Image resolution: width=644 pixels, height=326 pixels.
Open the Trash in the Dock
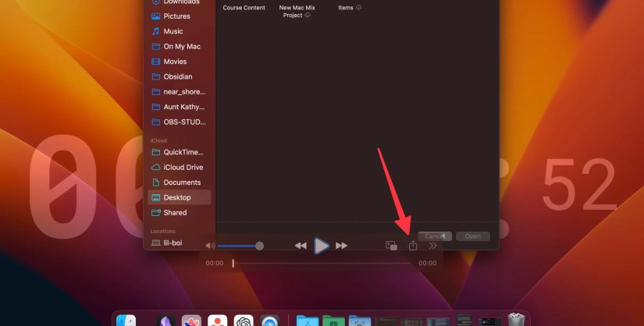coord(516,320)
